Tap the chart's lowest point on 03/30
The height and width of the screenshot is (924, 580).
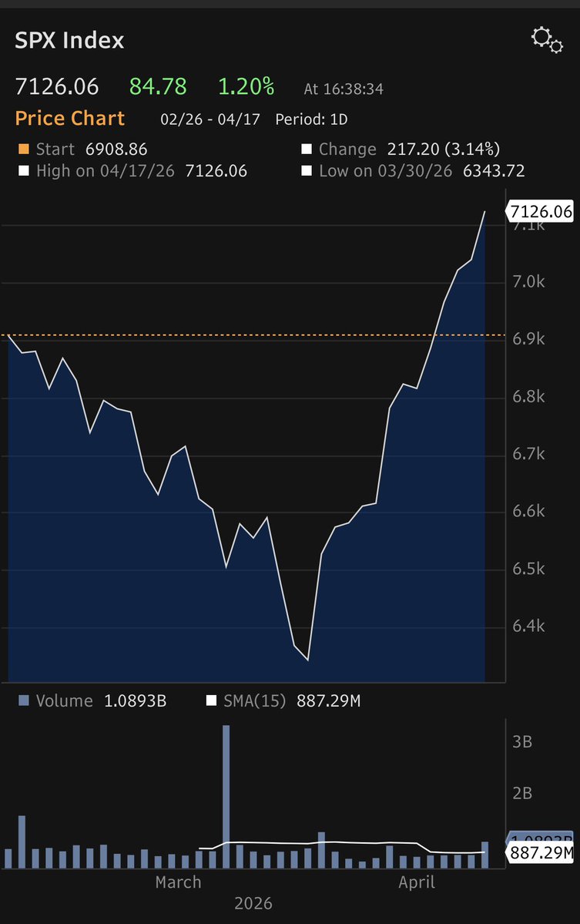pos(308,660)
